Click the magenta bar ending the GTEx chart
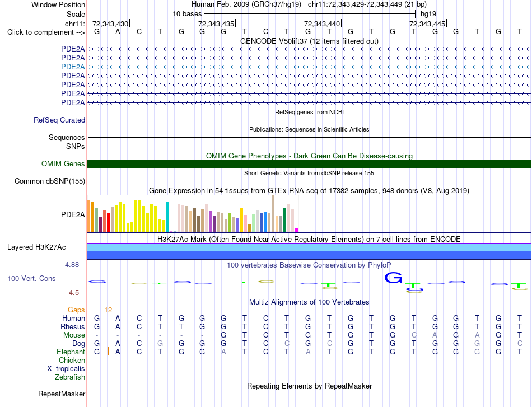Screen dimensions: 532x407 pyautogui.click(x=297, y=230)
